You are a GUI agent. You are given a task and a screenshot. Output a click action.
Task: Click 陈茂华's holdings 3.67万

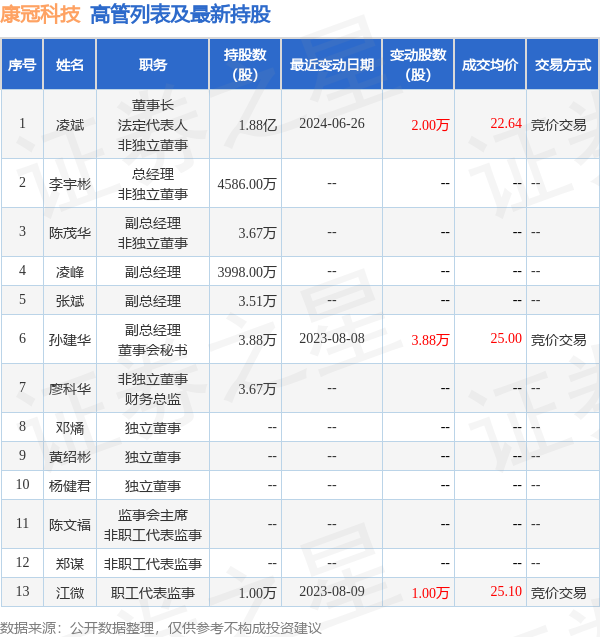pos(258,233)
